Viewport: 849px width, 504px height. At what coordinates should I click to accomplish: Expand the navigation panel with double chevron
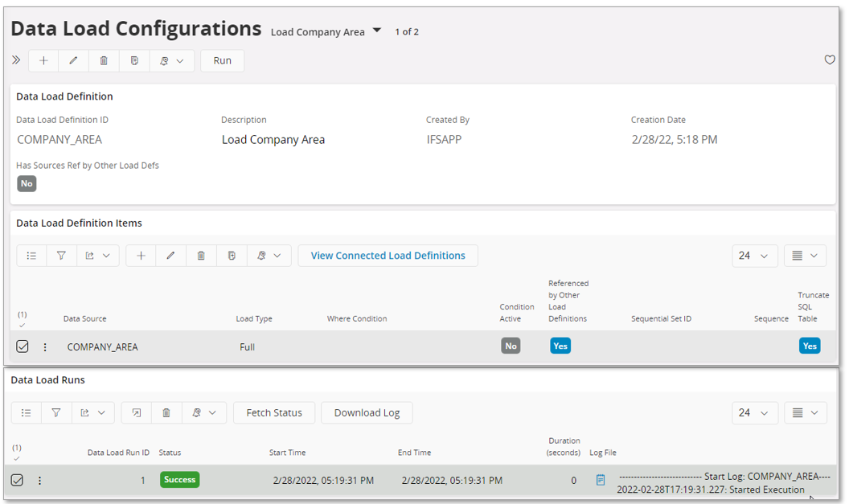coord(16,60)
